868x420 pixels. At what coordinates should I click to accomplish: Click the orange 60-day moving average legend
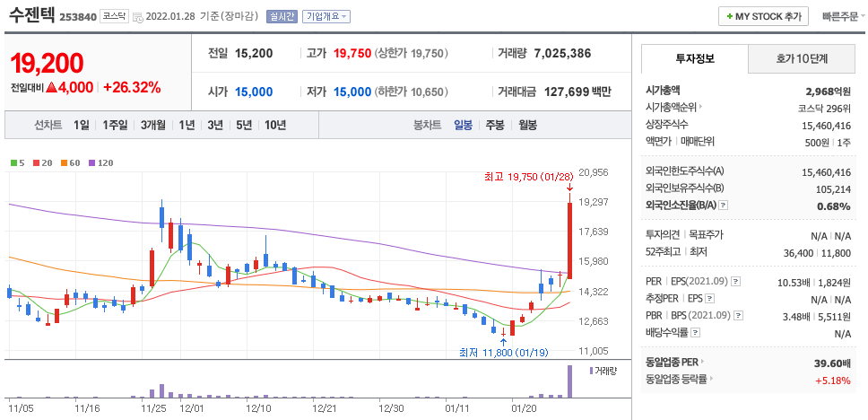pyautogui.click(x=69, y=163)
